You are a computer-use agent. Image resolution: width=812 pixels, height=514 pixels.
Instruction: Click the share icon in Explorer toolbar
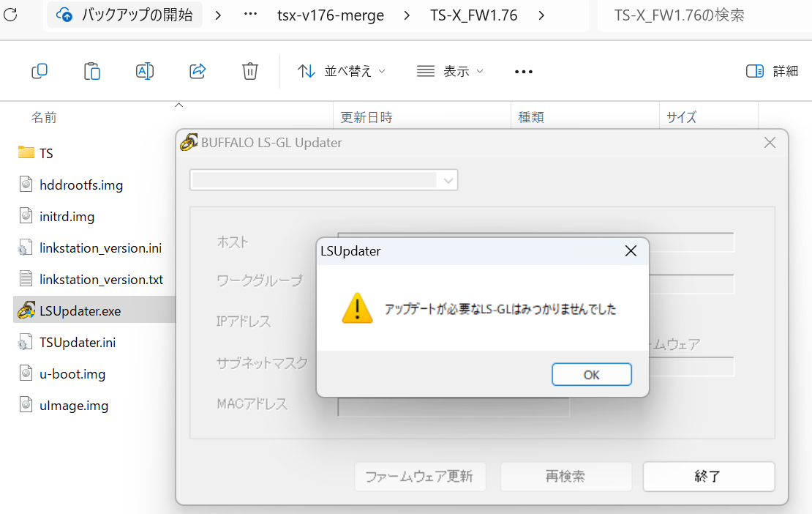pos(198,71)
